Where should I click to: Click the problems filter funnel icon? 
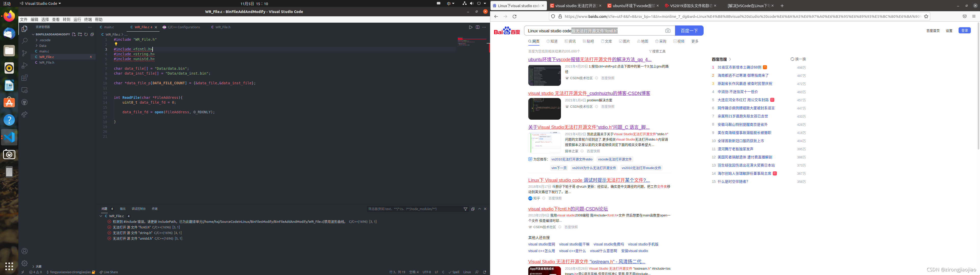465,209
